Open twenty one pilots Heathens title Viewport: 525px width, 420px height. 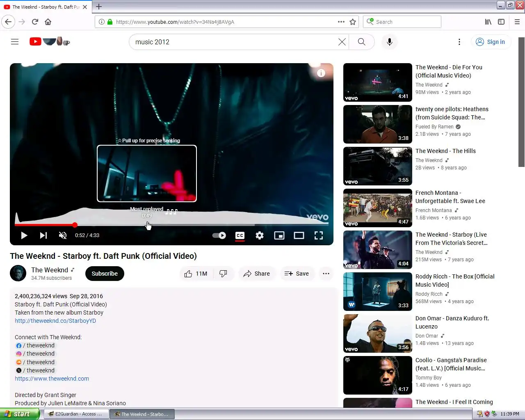pyautogui.click(x=452, y=113)
